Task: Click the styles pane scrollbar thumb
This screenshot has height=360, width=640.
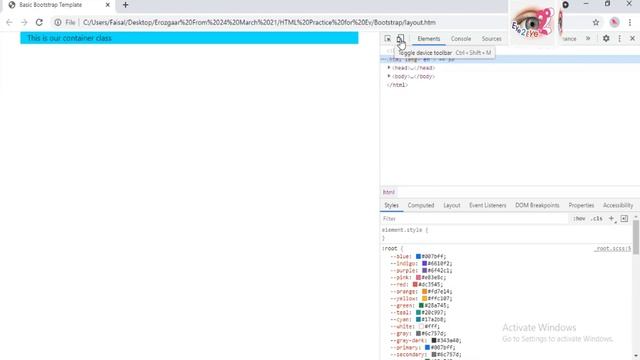Action: (x=636, y=237)
